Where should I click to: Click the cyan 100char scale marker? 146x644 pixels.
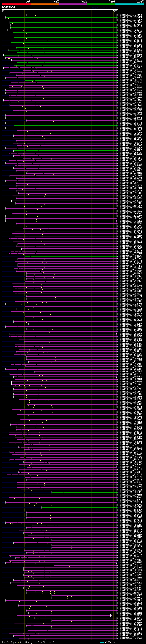102,642
